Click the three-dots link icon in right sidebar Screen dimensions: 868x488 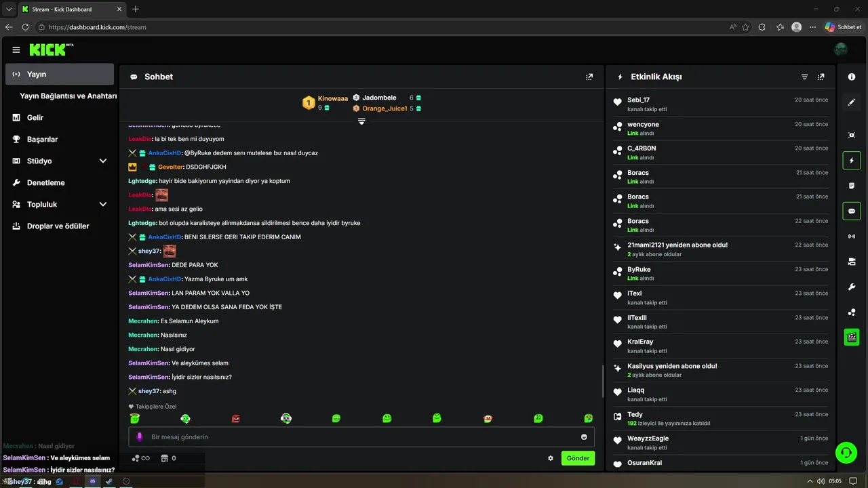tap(852, 312)
